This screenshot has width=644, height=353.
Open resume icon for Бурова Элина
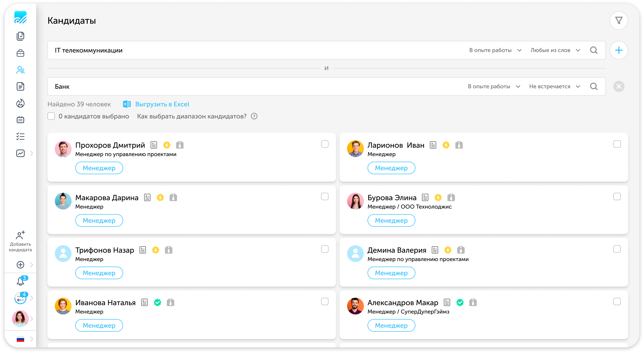pyautogui.click(x=425, y=197)
